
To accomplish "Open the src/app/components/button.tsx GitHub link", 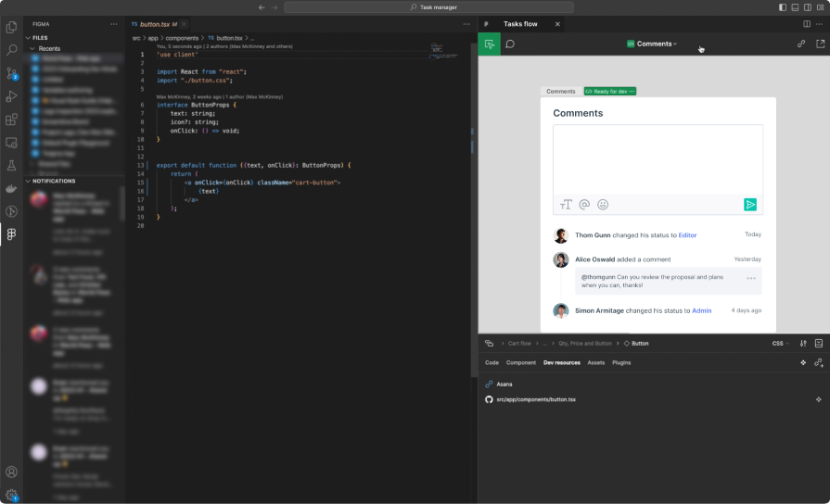I will [x=536, y=399].
